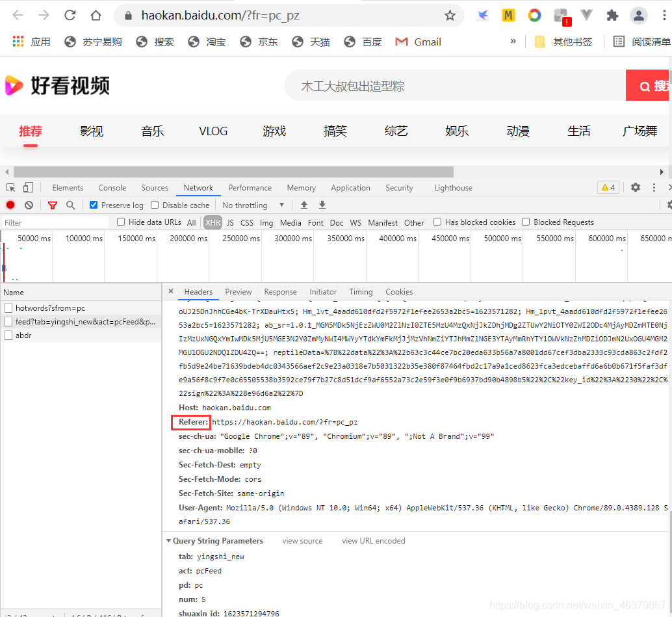Bookmark this page with the star icon
Image resolution: width=672 pixels, height=617 pixels.
click(x=450, y=16)
